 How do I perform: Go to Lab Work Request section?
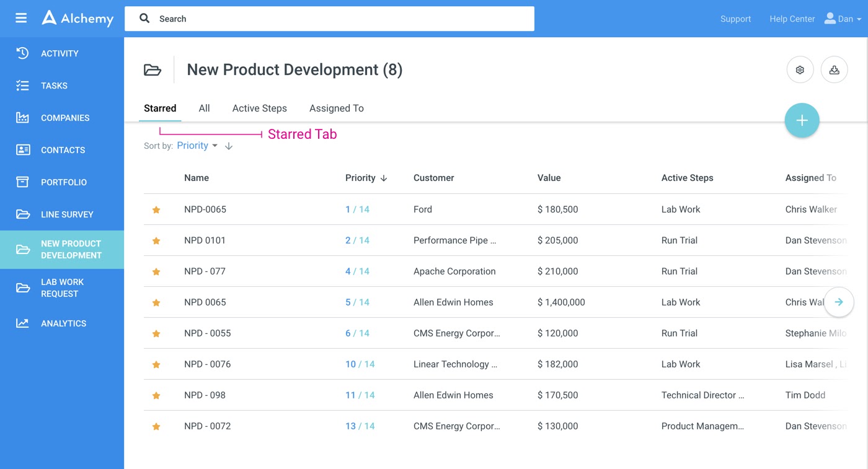pos(62,287)
